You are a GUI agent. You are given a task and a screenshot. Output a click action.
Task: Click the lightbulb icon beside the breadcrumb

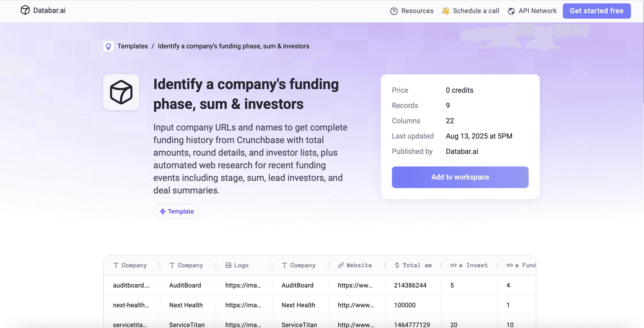coord(109,46)
